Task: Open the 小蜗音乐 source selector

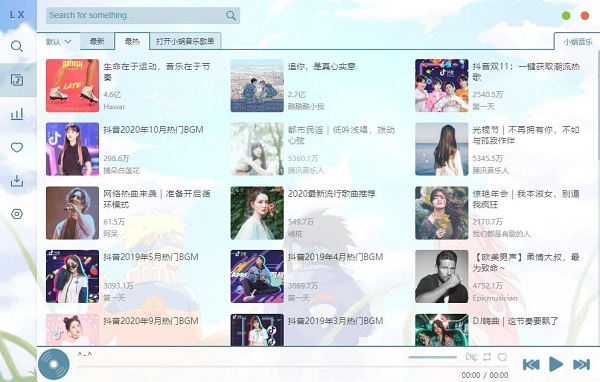Action: click(578, 42)
